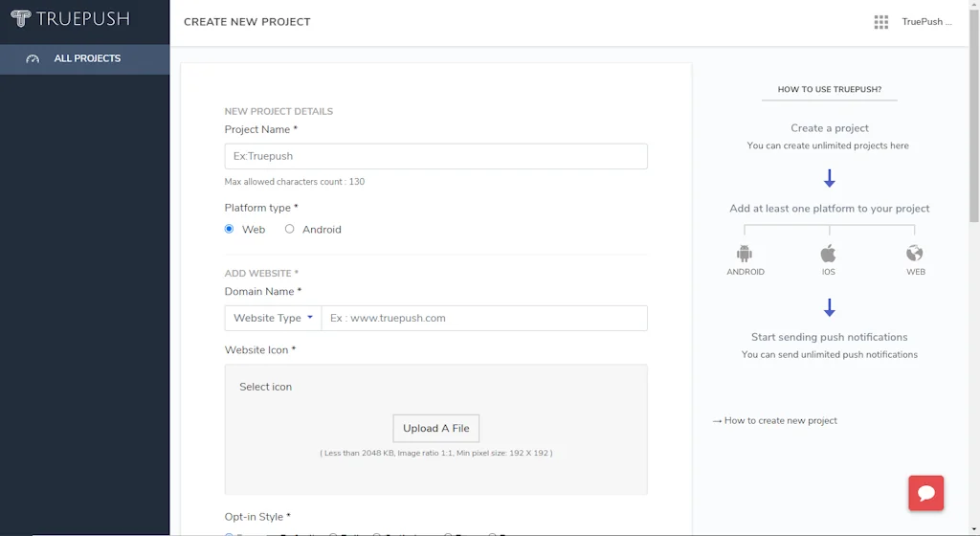Click the Android robot icon
This screenshot has width=980, height=536.
click(x=745, y=253)
